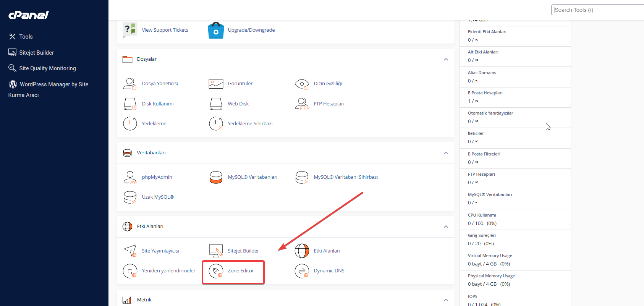Click the Alt Etki Alanları statistic label
This screenshot has width=644, height=306.
coord(483,52)
